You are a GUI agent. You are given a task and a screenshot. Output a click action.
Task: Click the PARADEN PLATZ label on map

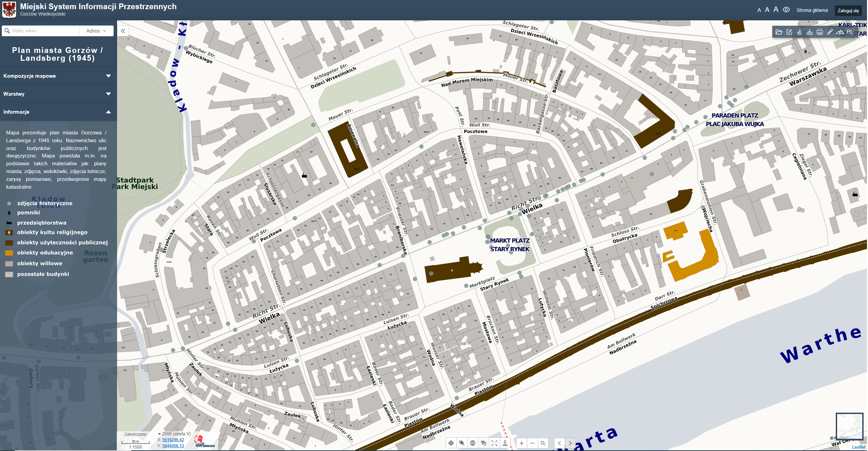click(735, 115)
